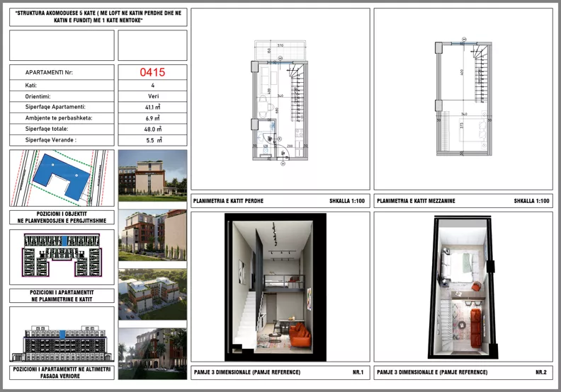561x392 pixels.
Task: Click 'SHKALLA 1:100' under mezzanine plan
Action: pyautogui.click(x=532, y=201)
